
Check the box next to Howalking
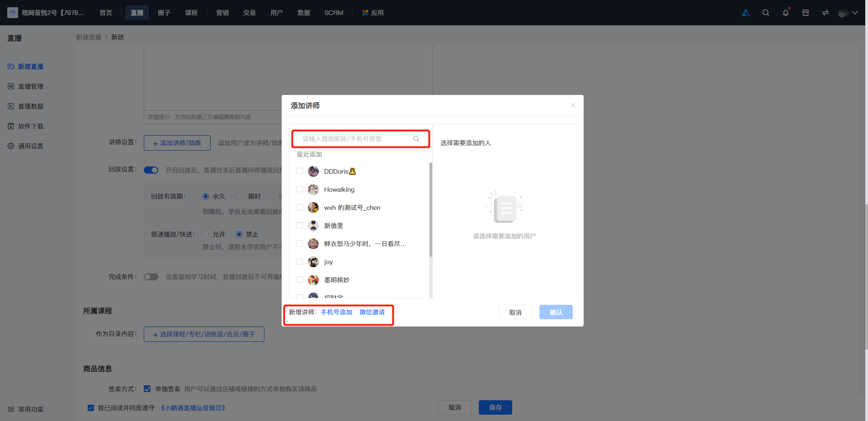tap(300, 189)
